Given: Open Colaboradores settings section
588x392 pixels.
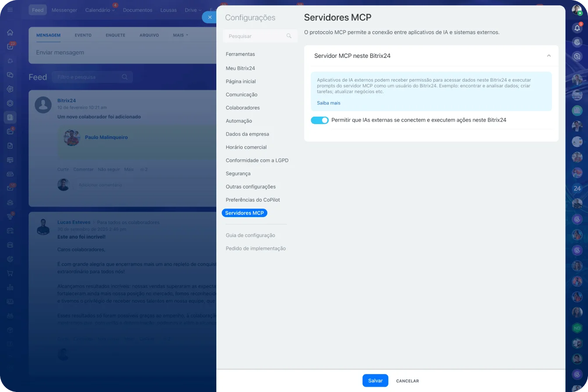Looking at the screenshot, I should 243,108.
